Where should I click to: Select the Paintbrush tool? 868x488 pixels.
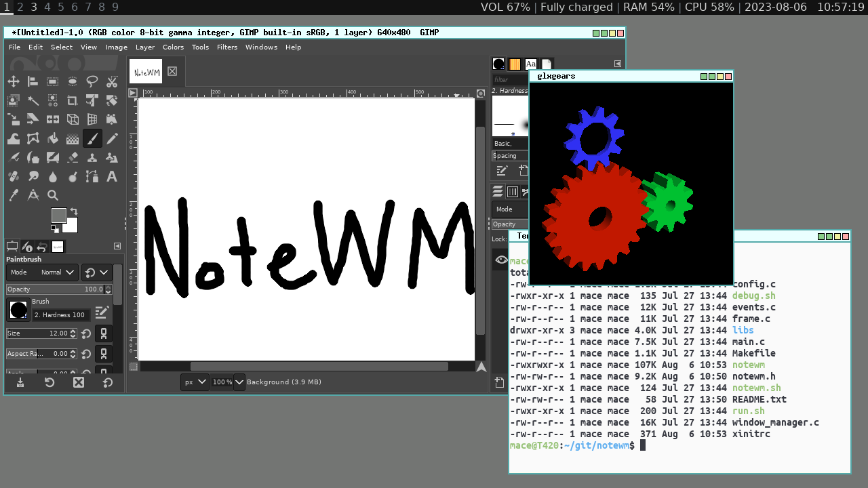click(x=92, y=139)
